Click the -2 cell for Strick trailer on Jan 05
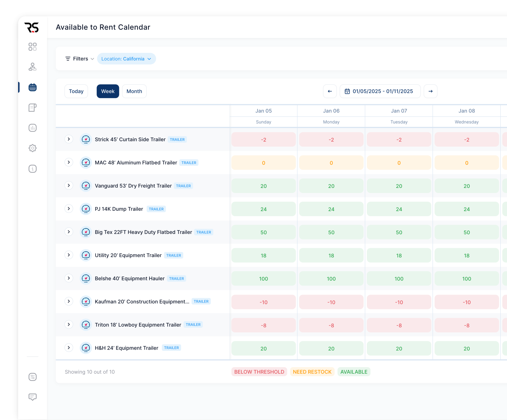The width and height of the screenshot is (507, 420). (x=263, y=140)
